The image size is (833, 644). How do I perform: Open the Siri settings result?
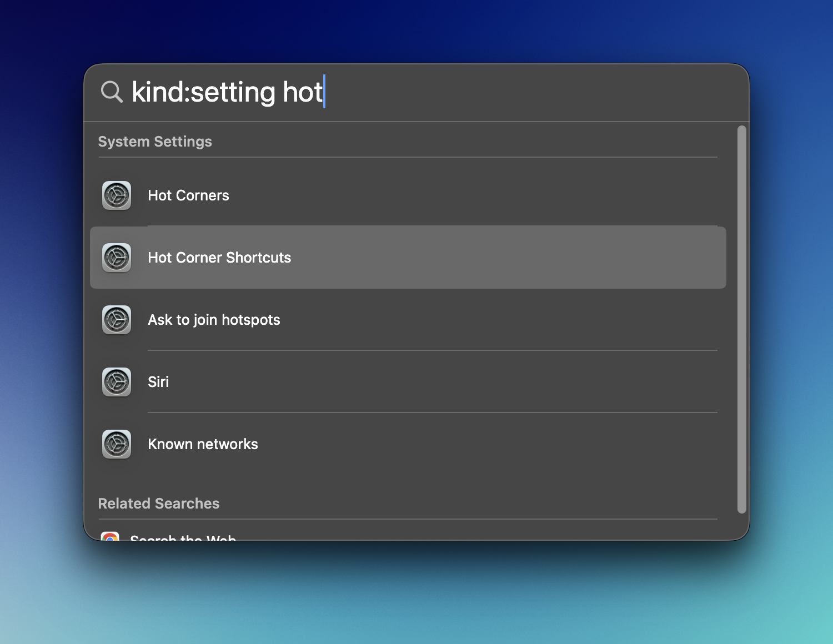pyautogui.click(x=408, y=382)
